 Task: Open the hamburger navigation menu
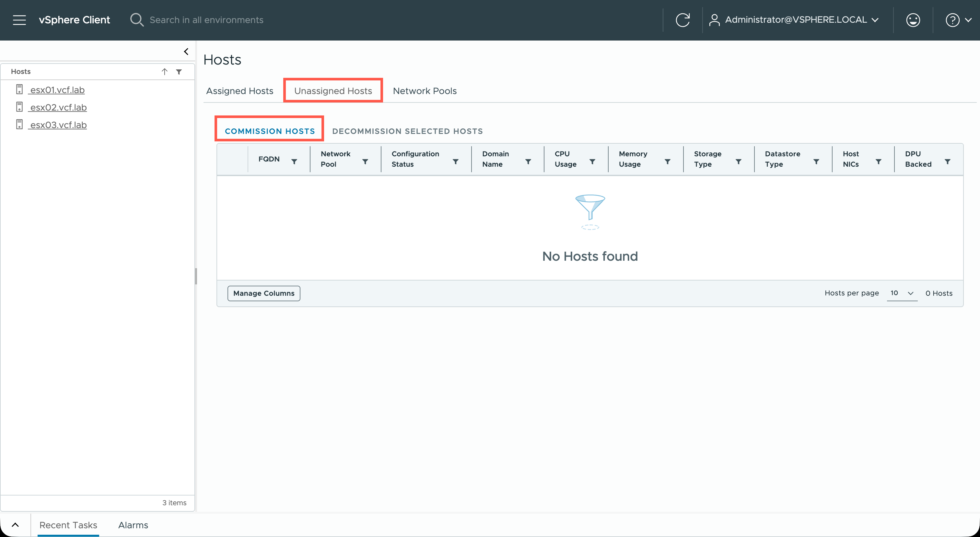pos(19,20)
